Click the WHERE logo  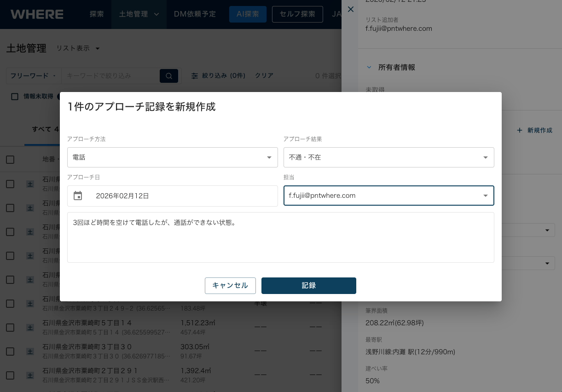(x=37, y=14)
